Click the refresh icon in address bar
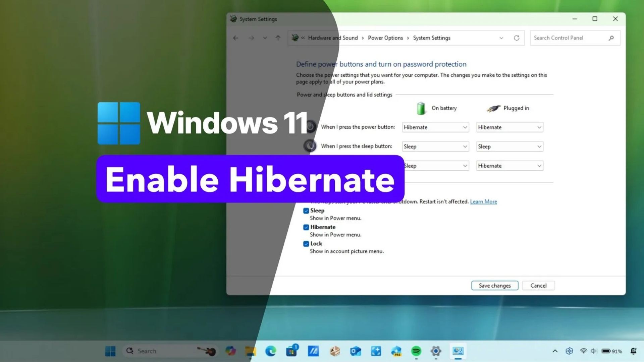 click(x=517, y=38)
